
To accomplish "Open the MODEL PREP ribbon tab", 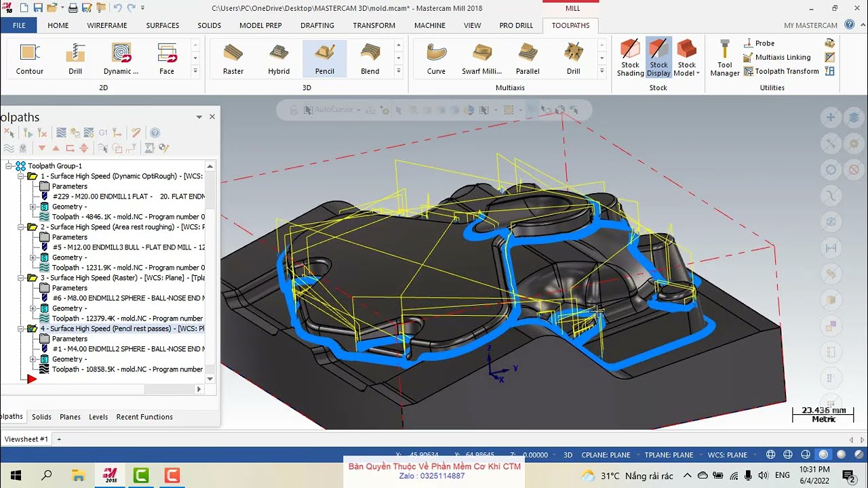I will tap(260, 25).
